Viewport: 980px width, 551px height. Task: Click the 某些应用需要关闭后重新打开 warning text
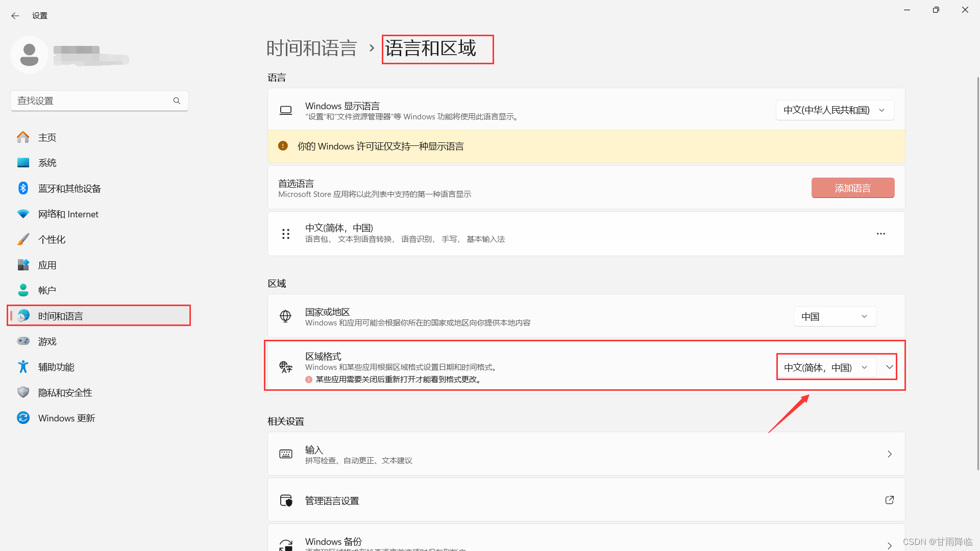[399, 380]
